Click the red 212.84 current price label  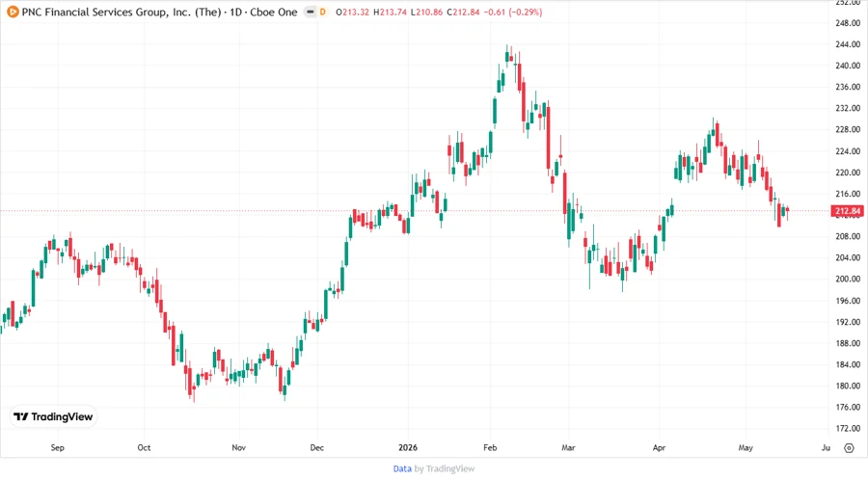point(847,211)
